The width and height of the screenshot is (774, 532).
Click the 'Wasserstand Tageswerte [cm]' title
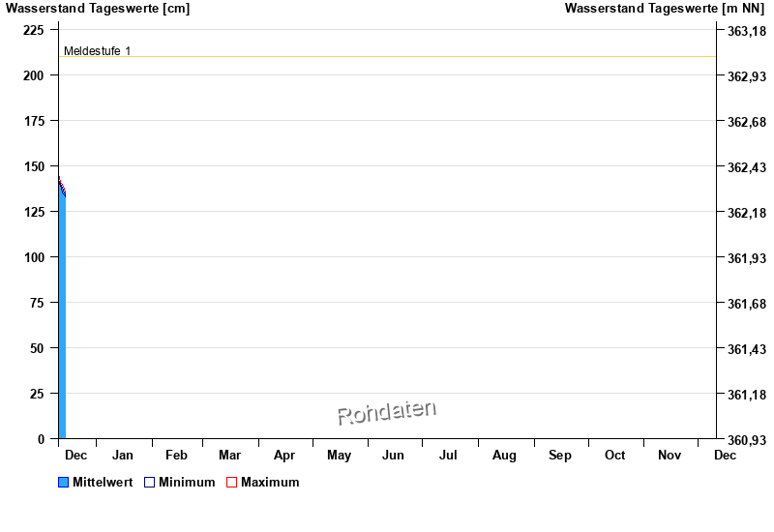coord(98,9)
